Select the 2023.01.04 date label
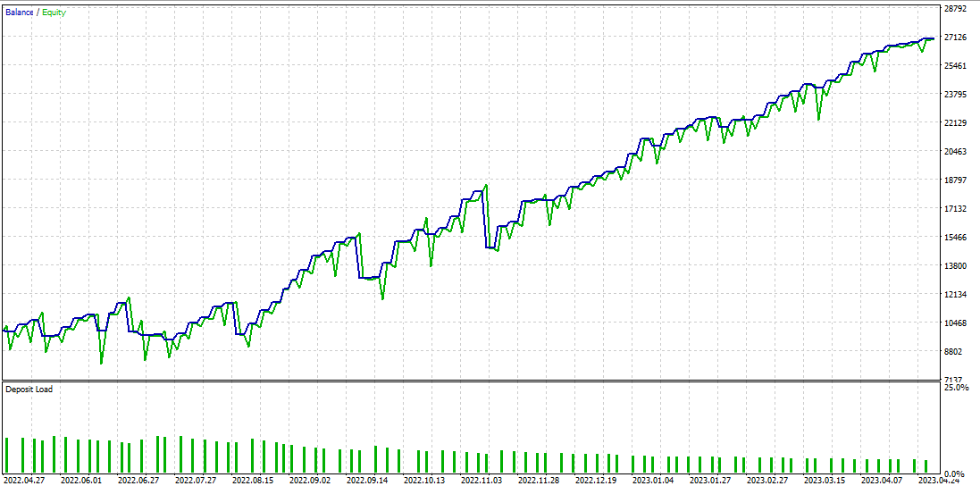Image resolution: width=980 pixels, height=486 pixels. pos(654,481)
